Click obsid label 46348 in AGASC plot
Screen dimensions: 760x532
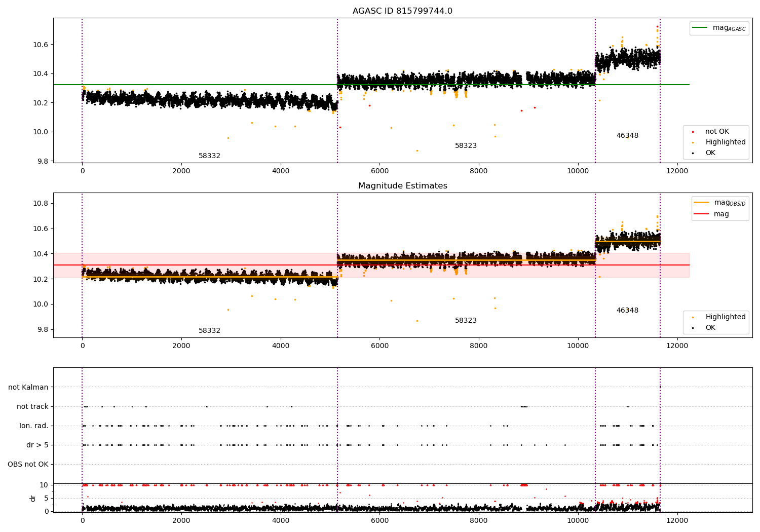point(627,136)
